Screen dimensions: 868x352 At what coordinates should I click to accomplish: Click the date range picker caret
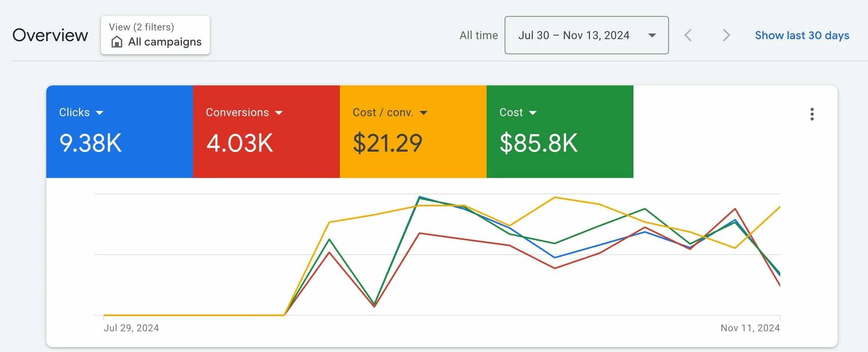point(652,36)
